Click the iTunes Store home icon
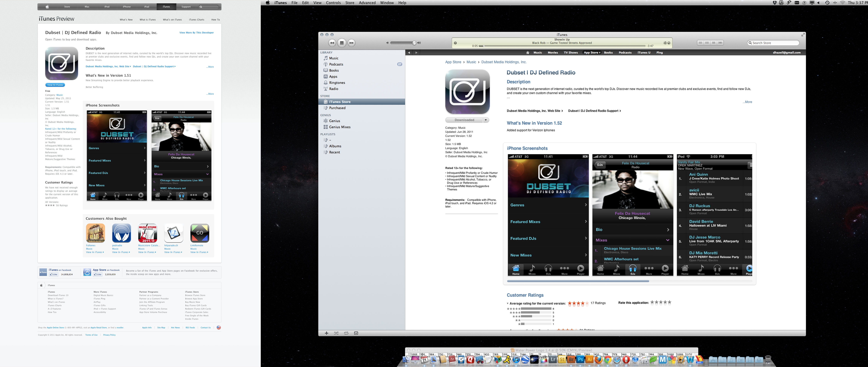The height and width of the screenshot is (367, 868). click(527, 53)
